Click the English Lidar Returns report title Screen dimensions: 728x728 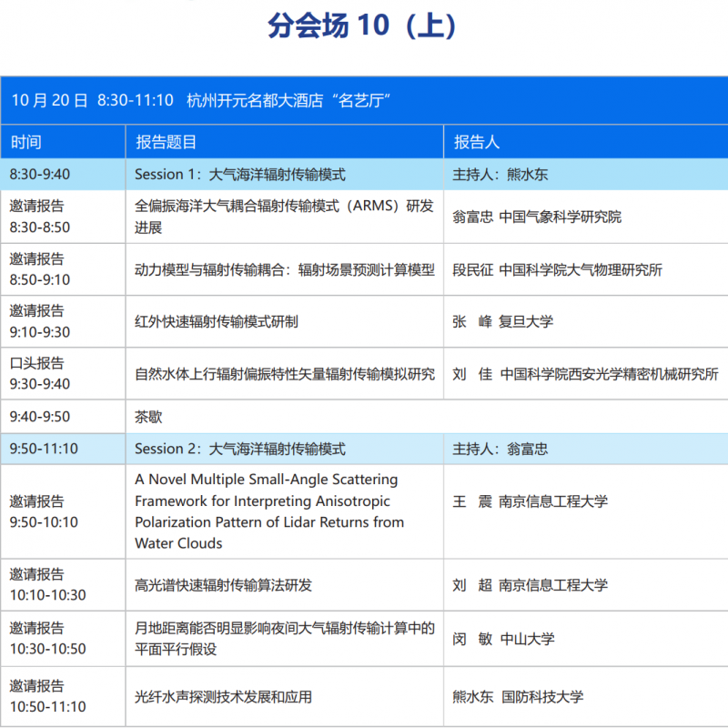269,511
